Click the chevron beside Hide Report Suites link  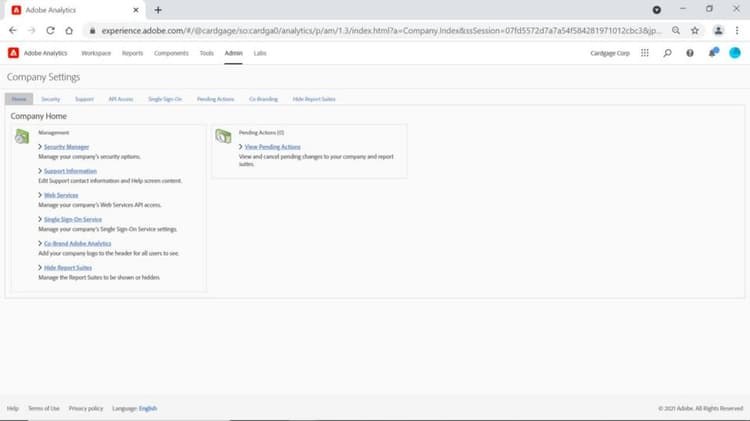click(x=40, y=267)
